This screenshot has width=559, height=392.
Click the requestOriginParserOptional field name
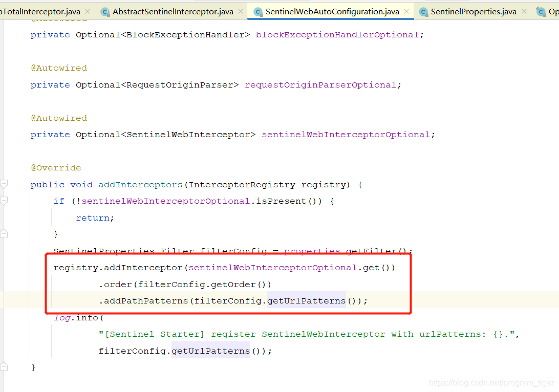point(320,85)
